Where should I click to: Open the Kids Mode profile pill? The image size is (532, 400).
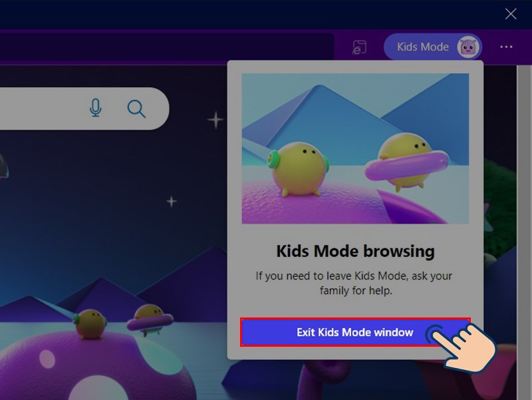tap(433, 47)
